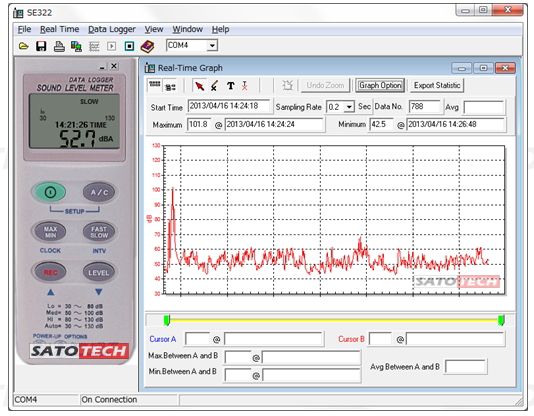
Task: Click the Maximum value field 101.8
Action: 199,124
